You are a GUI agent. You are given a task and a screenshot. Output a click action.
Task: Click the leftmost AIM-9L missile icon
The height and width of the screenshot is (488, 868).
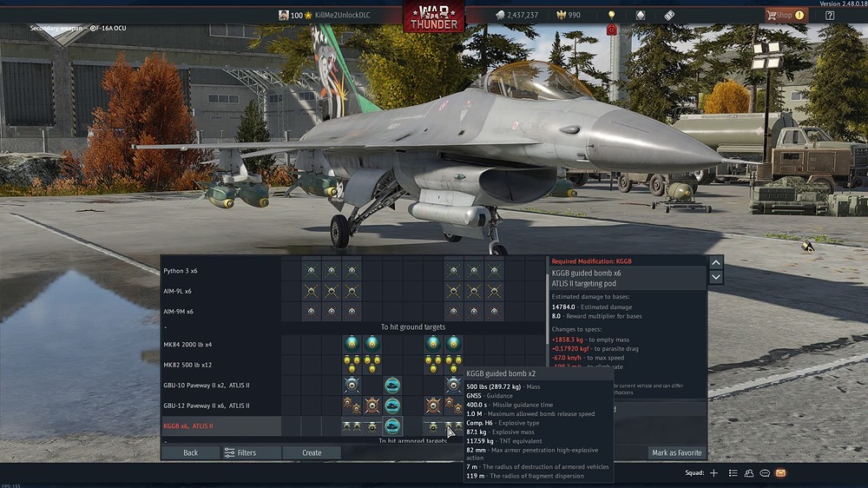coord(311,291)
